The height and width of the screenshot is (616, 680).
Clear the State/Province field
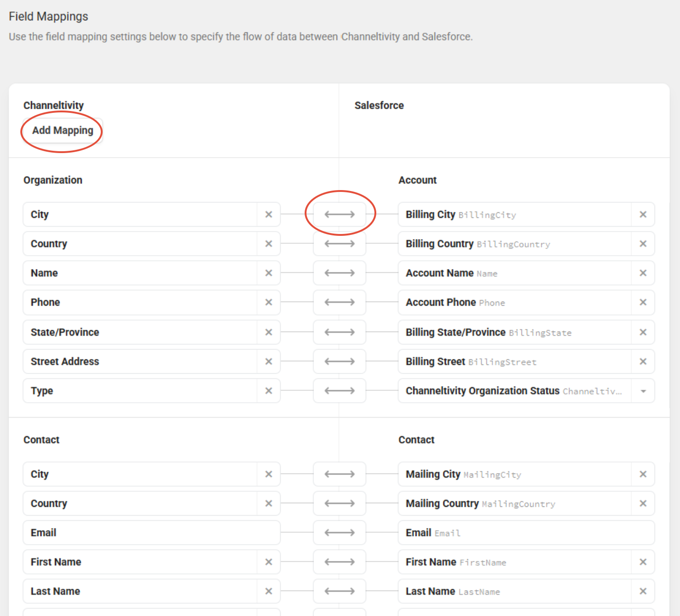tap(269, 332)
